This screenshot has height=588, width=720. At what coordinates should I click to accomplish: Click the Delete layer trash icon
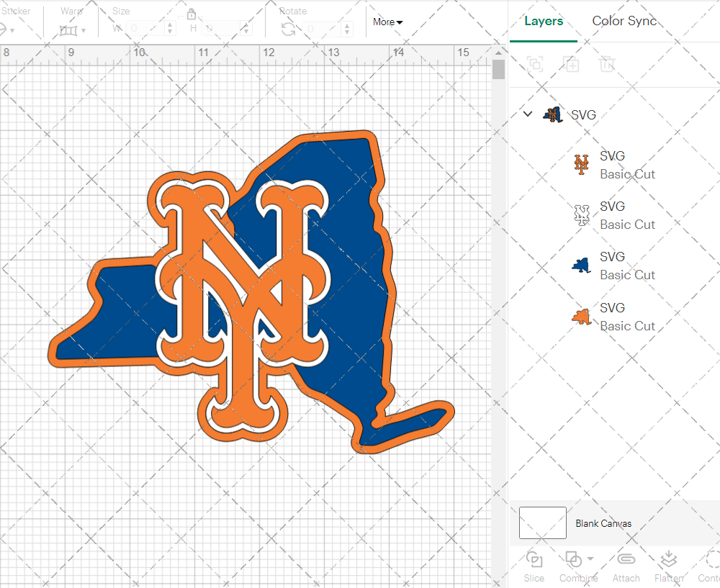coord(606,64)
